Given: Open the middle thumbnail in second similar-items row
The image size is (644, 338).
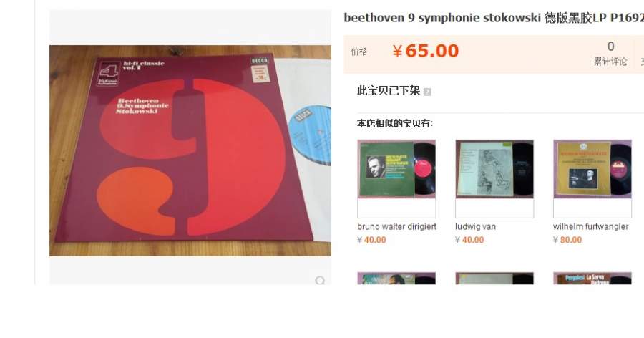Looking at the screenshot, I should point(494,279).
